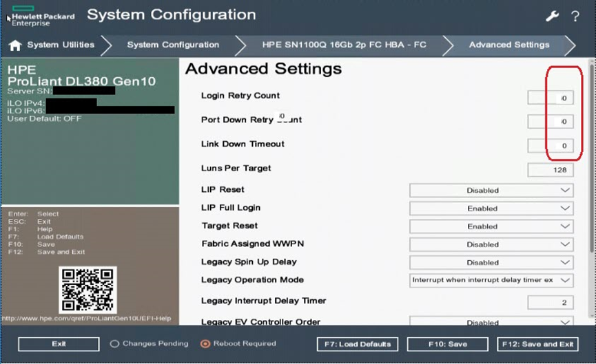Select the Reboot Required radio indicator

tap(205, 344)
